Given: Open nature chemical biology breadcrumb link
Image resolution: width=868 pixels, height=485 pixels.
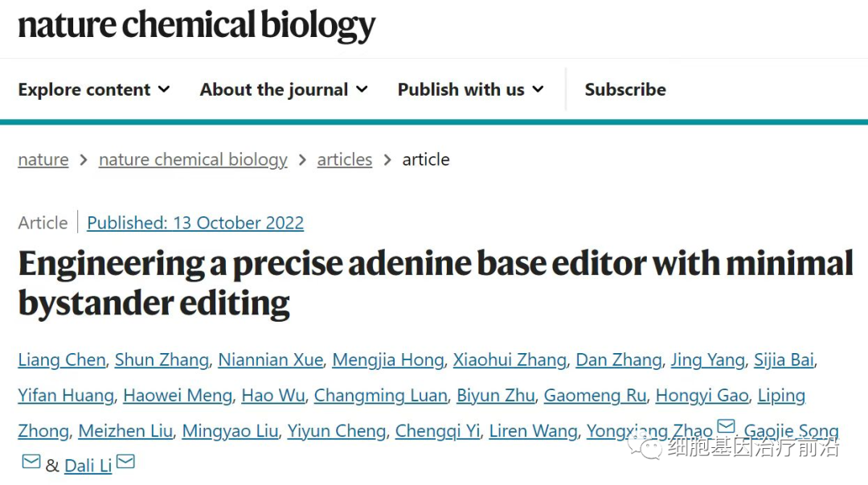Looking at the screenshot, I should (193, 159).
